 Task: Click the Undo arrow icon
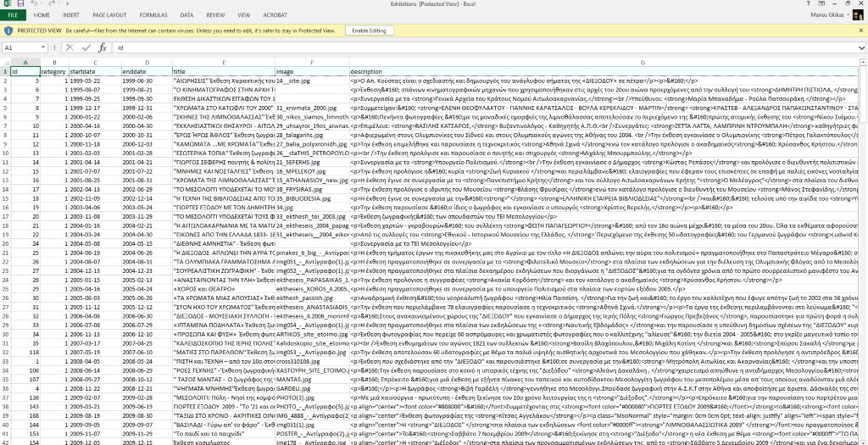click(x=35, y=4)
